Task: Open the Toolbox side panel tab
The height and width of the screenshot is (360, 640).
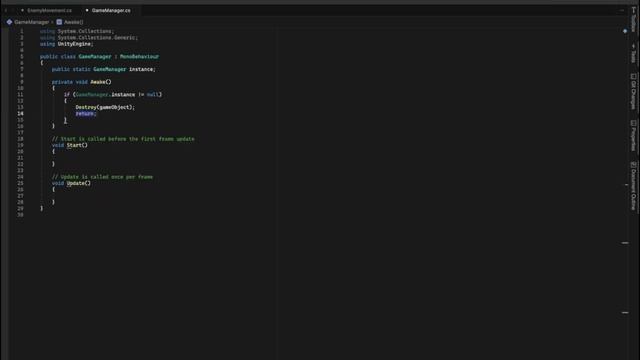Action: coord(633,19)
